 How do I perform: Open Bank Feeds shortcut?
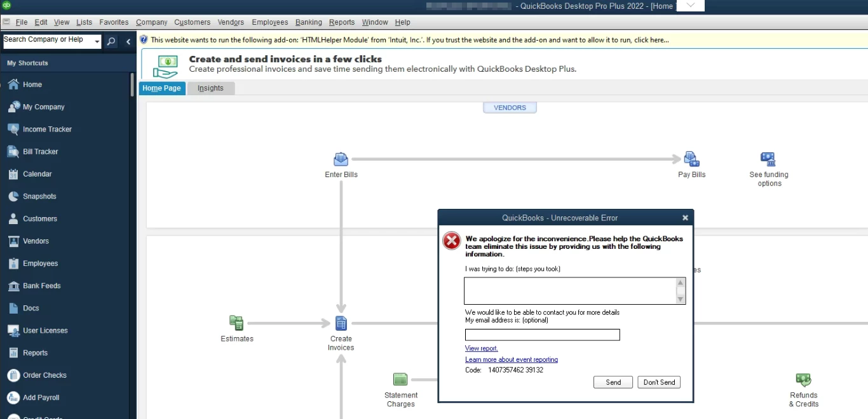pyautogui.click(x=41, y=286)
